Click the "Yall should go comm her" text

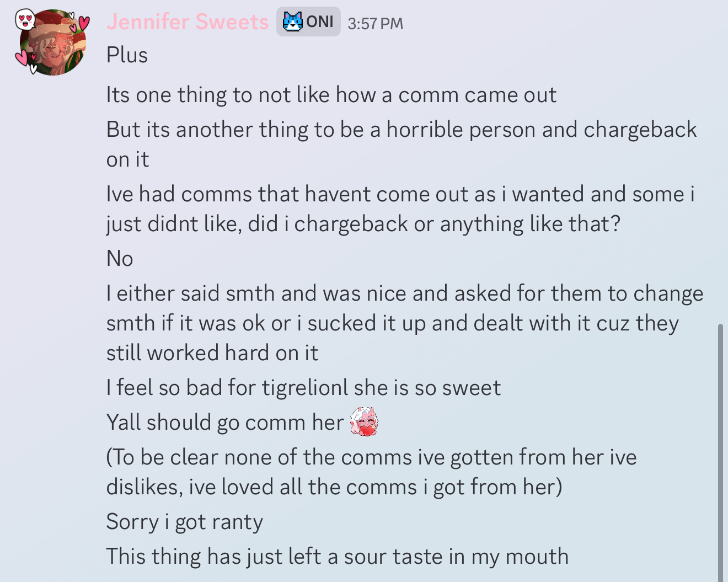(x=225, y=423)
